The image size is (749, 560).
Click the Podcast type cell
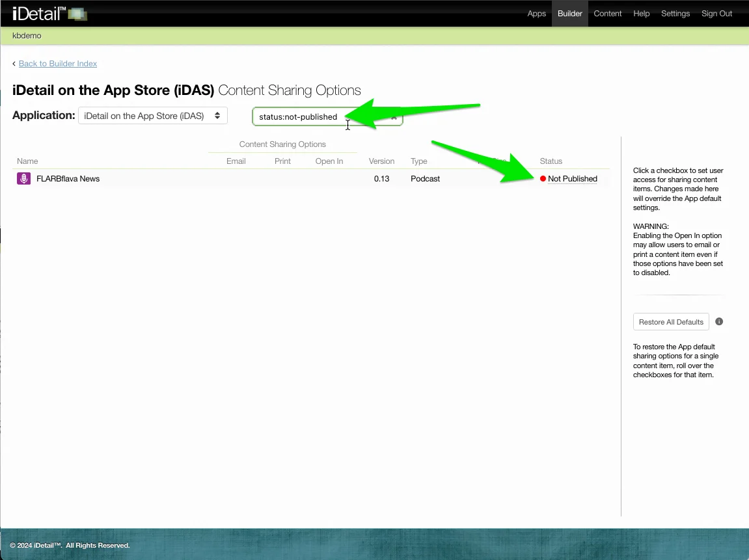pyautogui.click(x=425, y=179)
